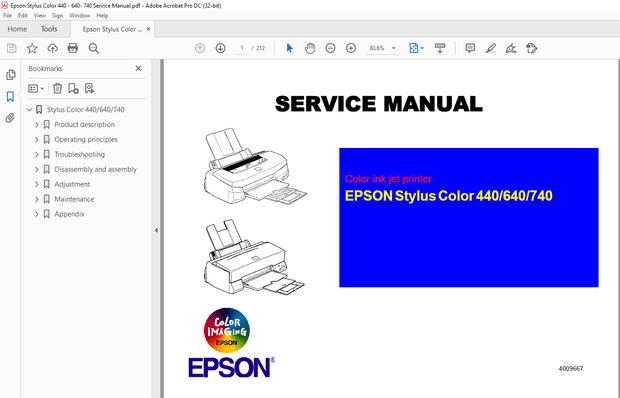Select the arrow selection tool
620x398 pixels.
(290, 48)
